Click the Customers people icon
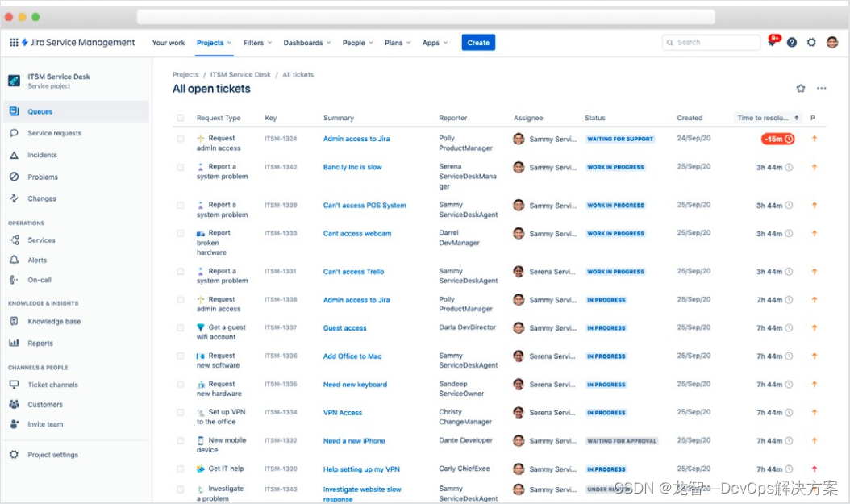The height and width of the screenshot is (504, 850). coord(14,404)
